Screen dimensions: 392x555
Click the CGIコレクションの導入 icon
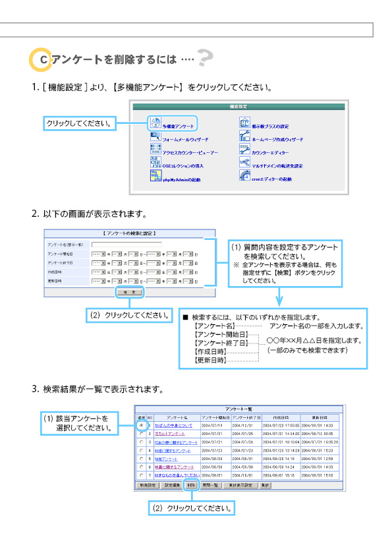[155, 162]
